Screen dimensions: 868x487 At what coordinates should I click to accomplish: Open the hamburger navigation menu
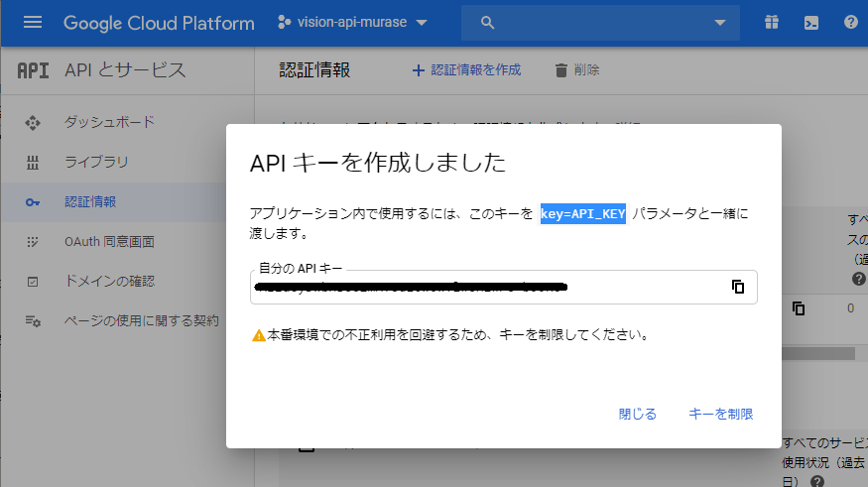33,22
